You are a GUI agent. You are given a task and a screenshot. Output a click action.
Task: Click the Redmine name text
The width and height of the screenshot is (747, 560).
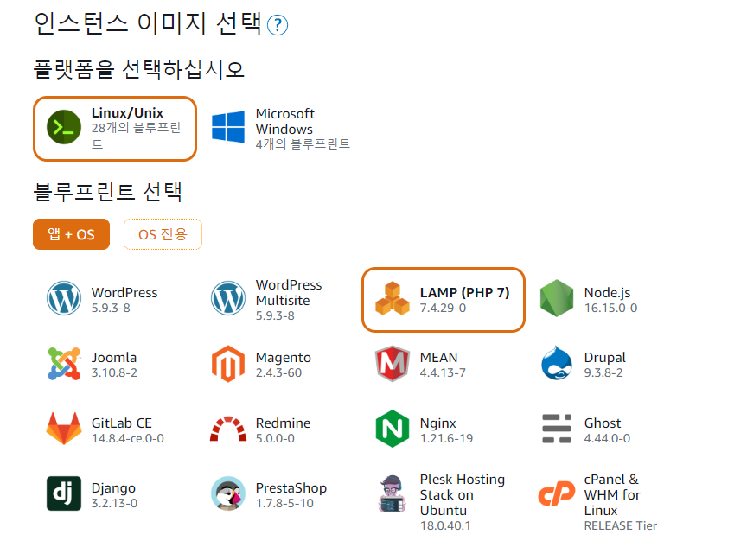click(283, 423)
